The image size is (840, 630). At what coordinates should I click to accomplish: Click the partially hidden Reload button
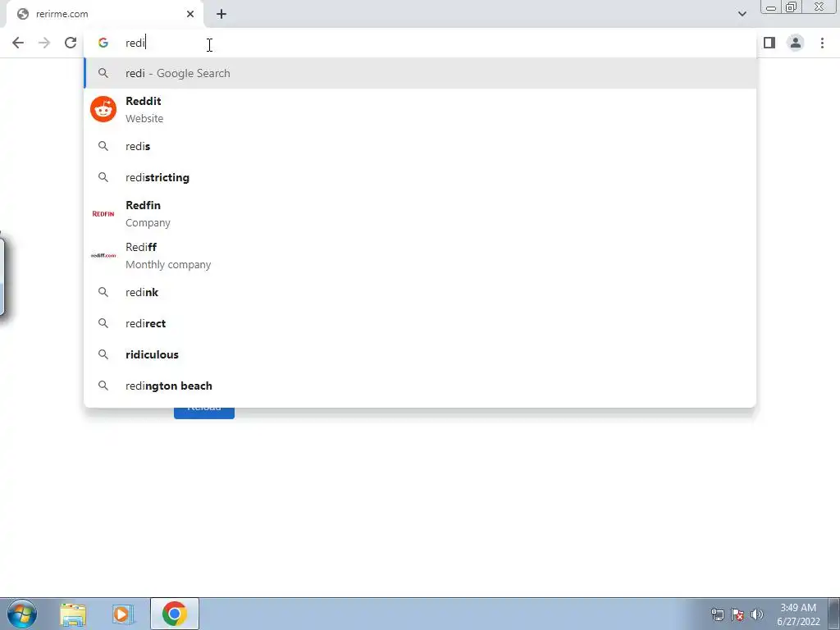point(204,413)
